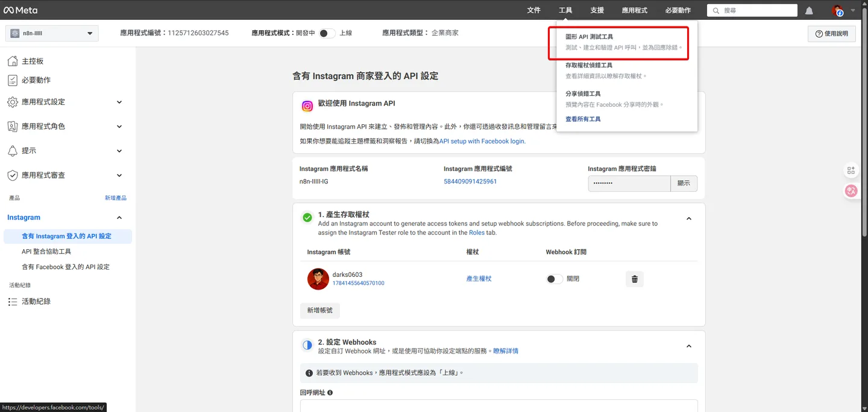Expand the 應用程式設定 section

(x=119, y=102)
